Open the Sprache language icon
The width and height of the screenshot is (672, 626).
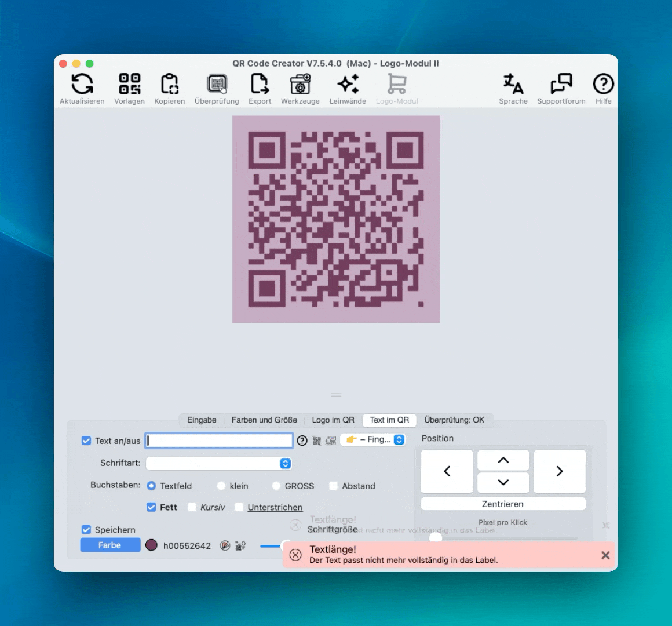(x=513, y=85)
